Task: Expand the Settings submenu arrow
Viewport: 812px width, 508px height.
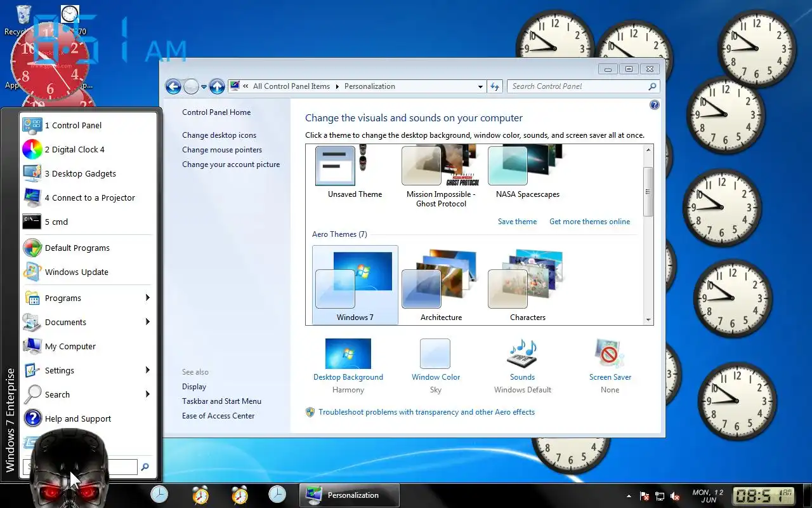Action: [x=147, y=370]
